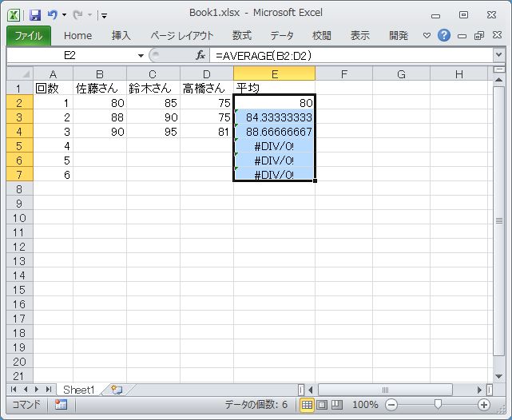The image size is (512, 420).
Task: Zoom out with minus button
Action: pyautogui.click(x=391, y=405)
